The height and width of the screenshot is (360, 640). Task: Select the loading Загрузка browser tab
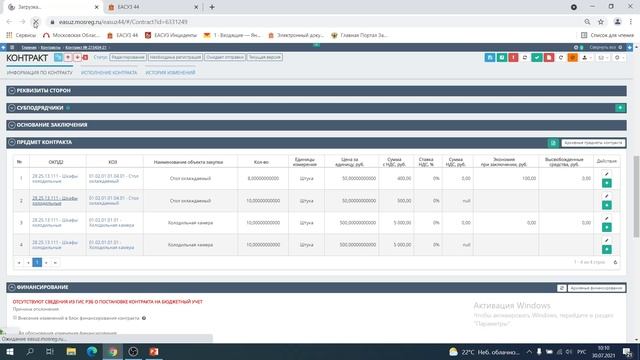click(x=52, y=7)
